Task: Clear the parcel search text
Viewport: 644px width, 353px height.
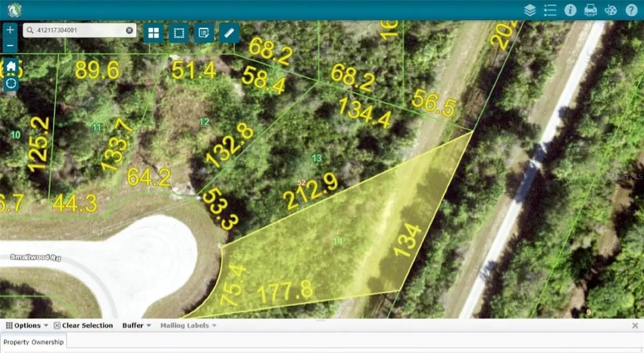Action: coord(129,31)
